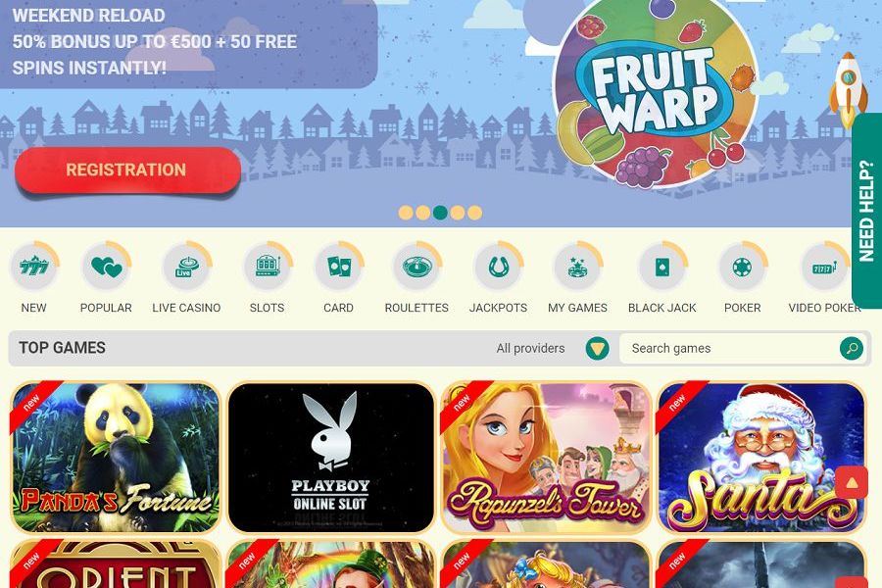Focus the Search games input field

729,348
